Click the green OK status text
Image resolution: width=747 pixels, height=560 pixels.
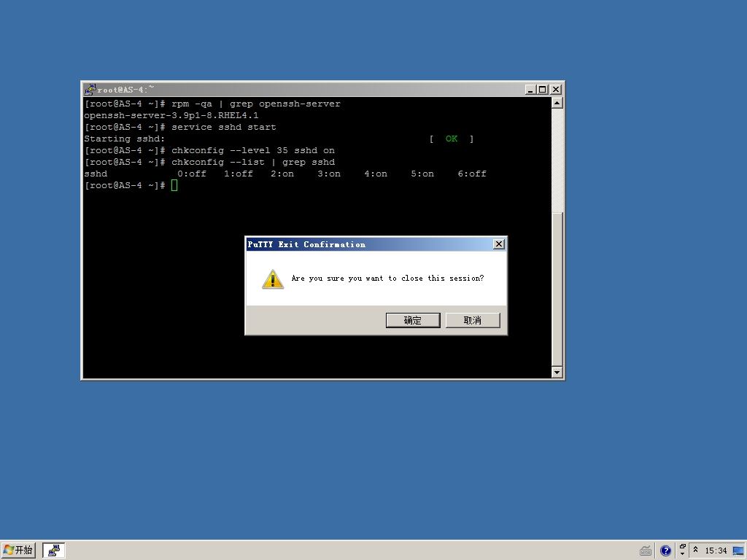tap(451, 139)
